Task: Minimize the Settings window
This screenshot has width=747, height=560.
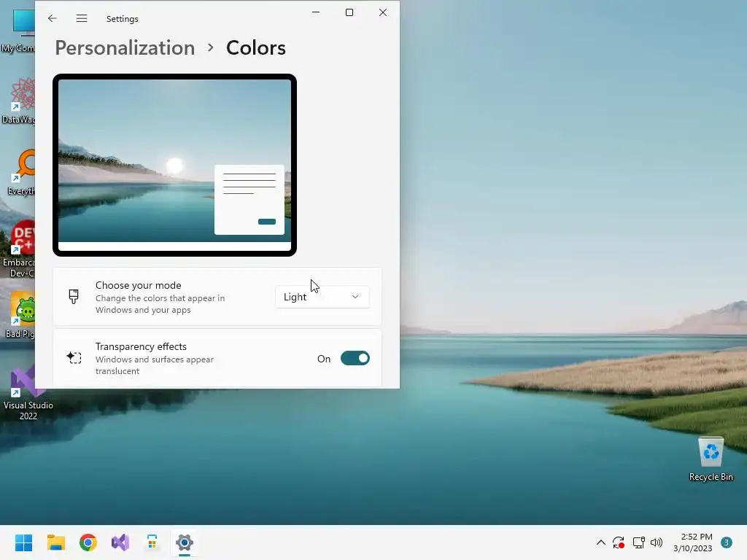Action: point(316,12)
